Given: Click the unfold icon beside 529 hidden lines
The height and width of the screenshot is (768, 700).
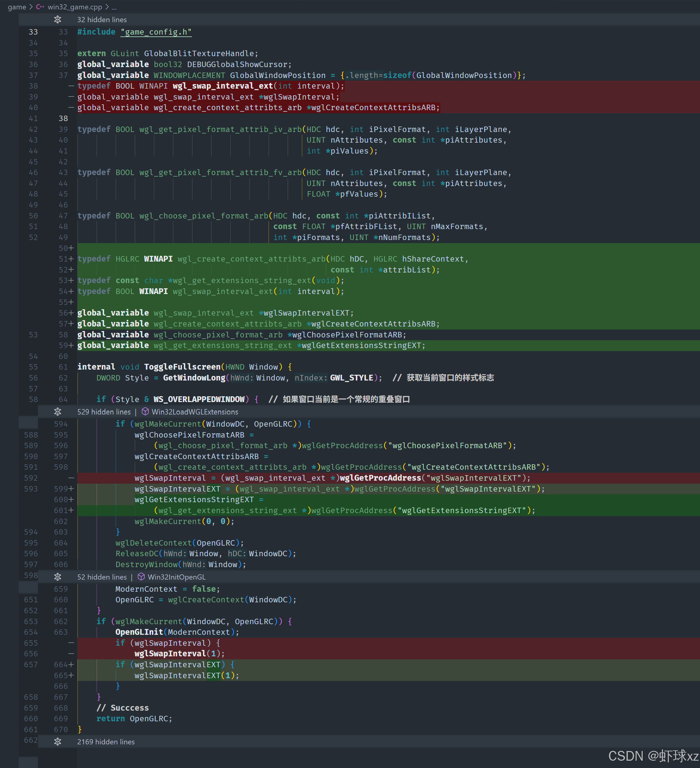Looking at the screenshot, I should coord(58,412).
